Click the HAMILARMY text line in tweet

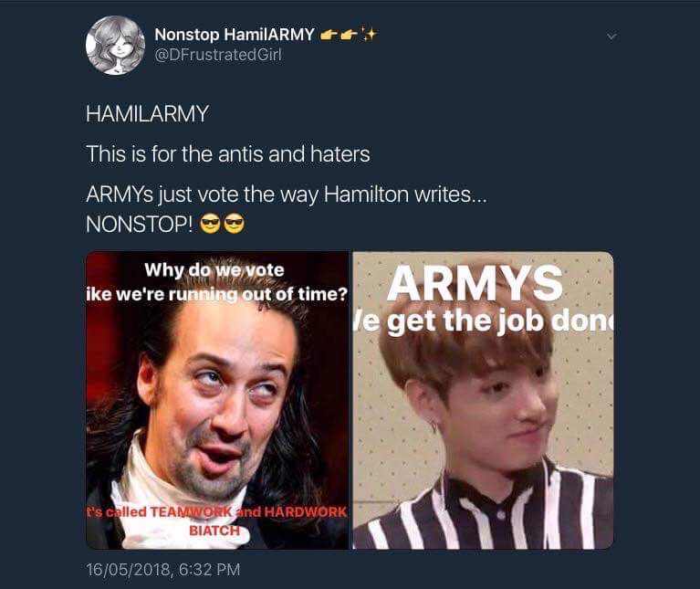147,113
